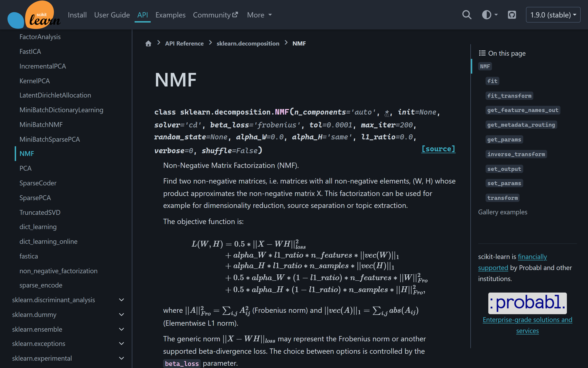The height and width of the screenshot is (368, 588).
Task: Open the 1.9.0 (stable) version dropdown
Action: [553, 15]
